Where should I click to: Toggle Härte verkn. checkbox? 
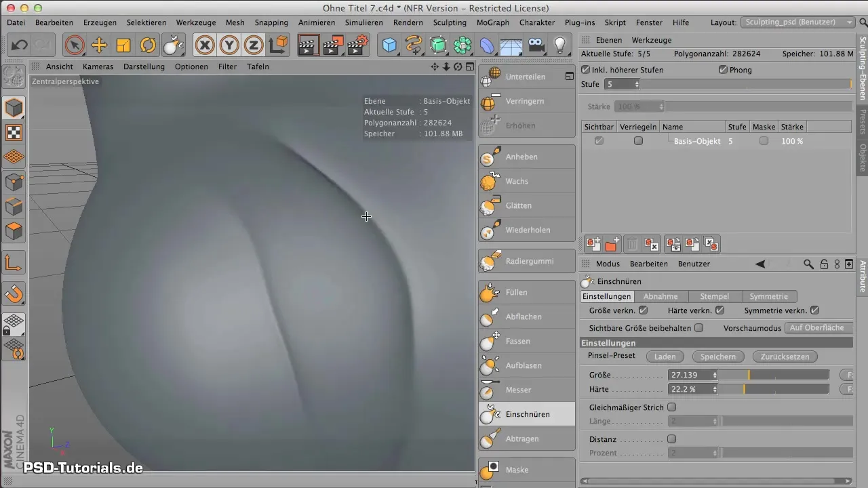[720, 310]
